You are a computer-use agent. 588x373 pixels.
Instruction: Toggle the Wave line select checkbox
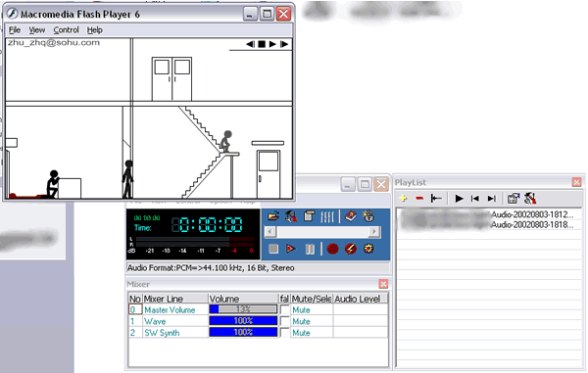point(285,321)
